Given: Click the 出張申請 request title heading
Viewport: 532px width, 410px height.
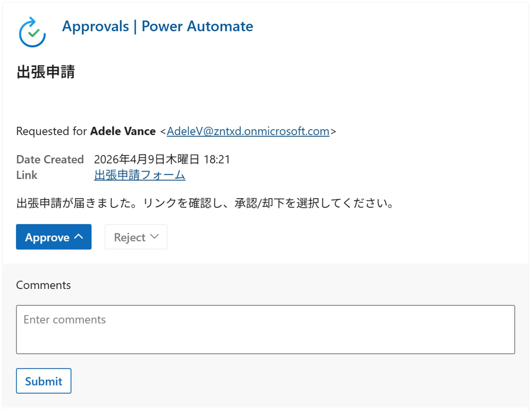Looking at the screenshot, I should click(x=46, y=72).
